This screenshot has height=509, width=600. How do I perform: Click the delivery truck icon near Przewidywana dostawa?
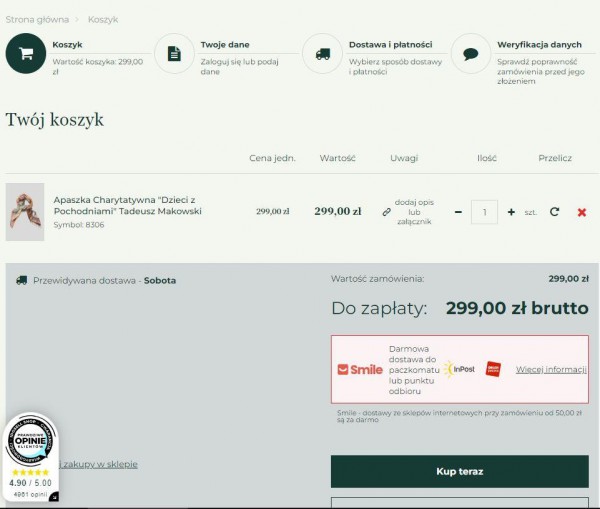21,281
